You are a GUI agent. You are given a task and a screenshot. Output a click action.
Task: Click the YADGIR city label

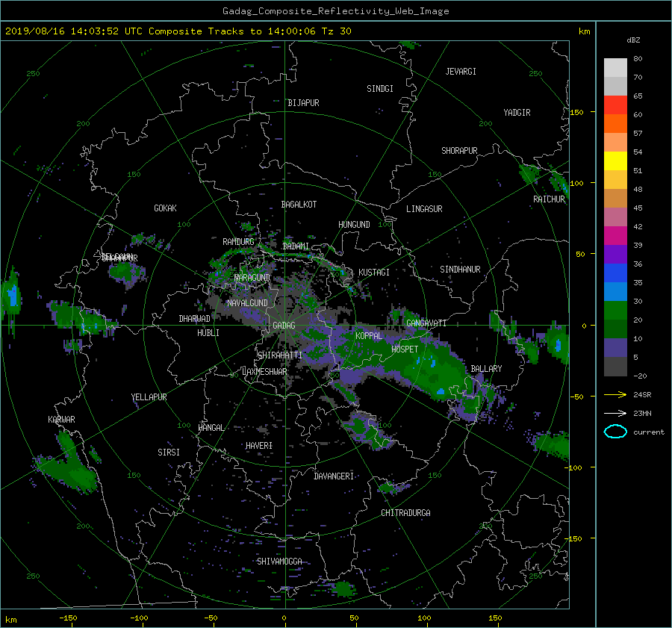tap(517, 113)
